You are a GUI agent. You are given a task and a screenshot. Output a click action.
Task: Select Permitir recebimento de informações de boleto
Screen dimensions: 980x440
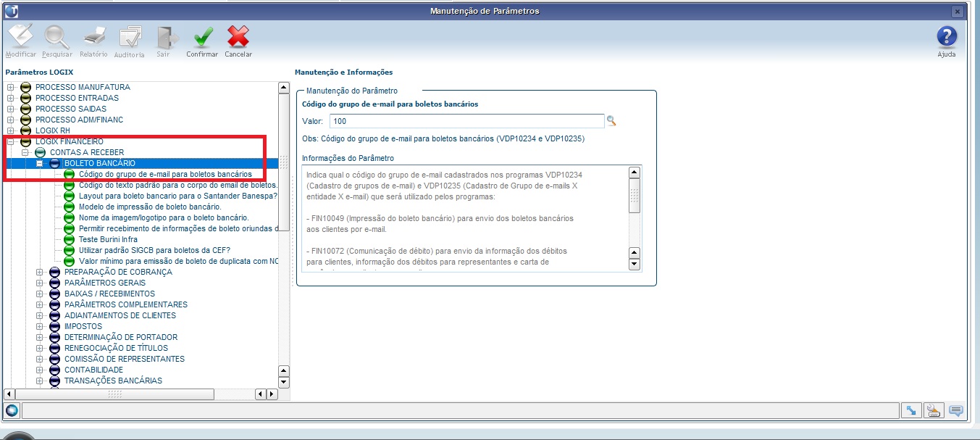(178, 228)
